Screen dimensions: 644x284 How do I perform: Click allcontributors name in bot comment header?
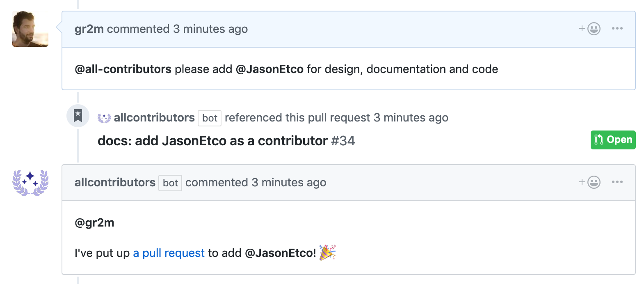click(x=115, y=182)
